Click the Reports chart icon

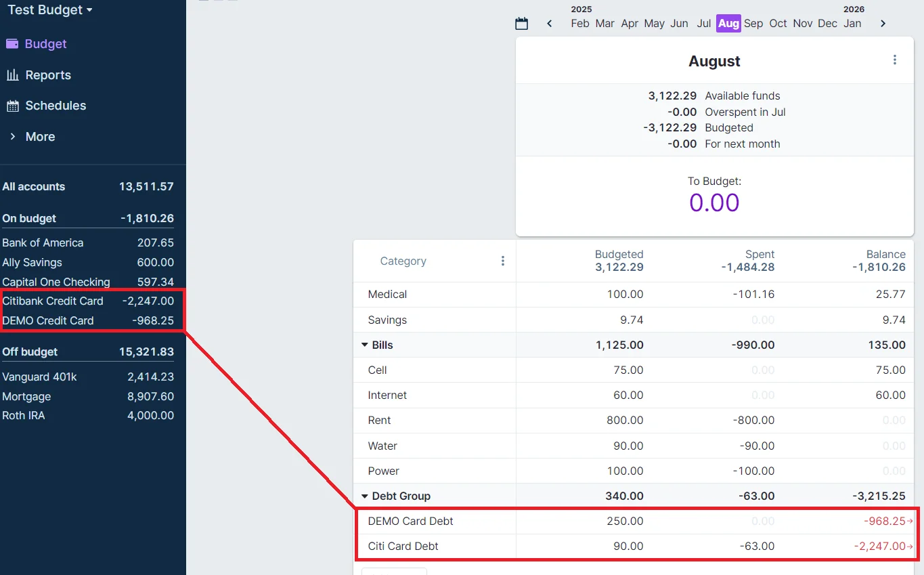click(x=12, y=75)
